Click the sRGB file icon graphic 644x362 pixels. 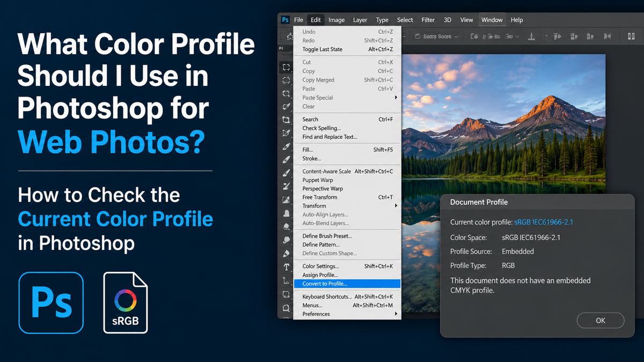point(126,303)
